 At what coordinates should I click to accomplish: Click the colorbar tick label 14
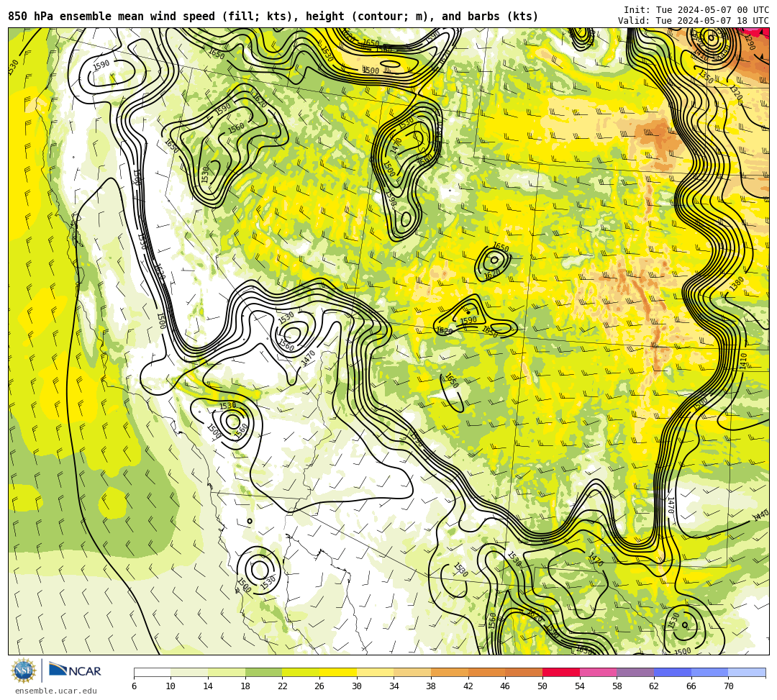click(208, 686)
